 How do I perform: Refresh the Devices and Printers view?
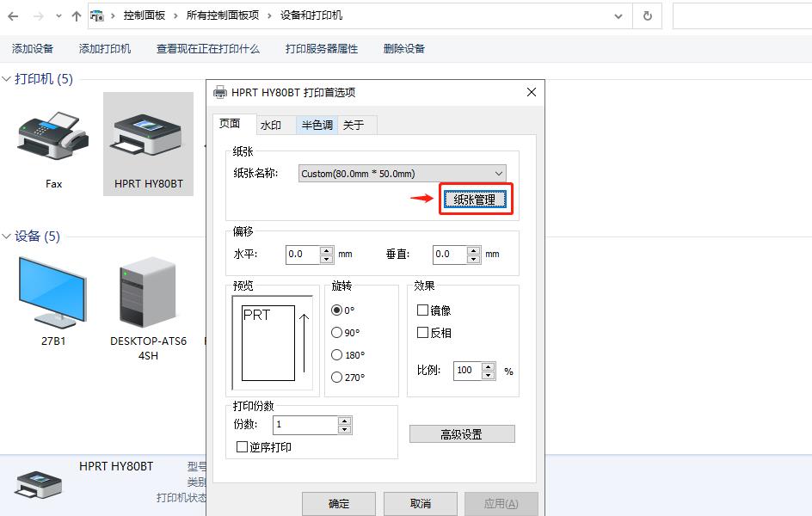point(648,16)
